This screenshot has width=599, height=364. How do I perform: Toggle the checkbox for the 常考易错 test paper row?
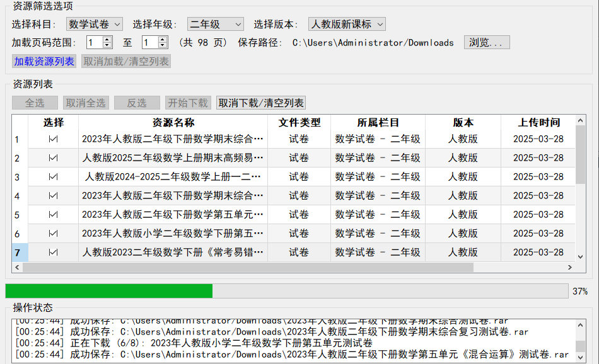tap(54, 252)
